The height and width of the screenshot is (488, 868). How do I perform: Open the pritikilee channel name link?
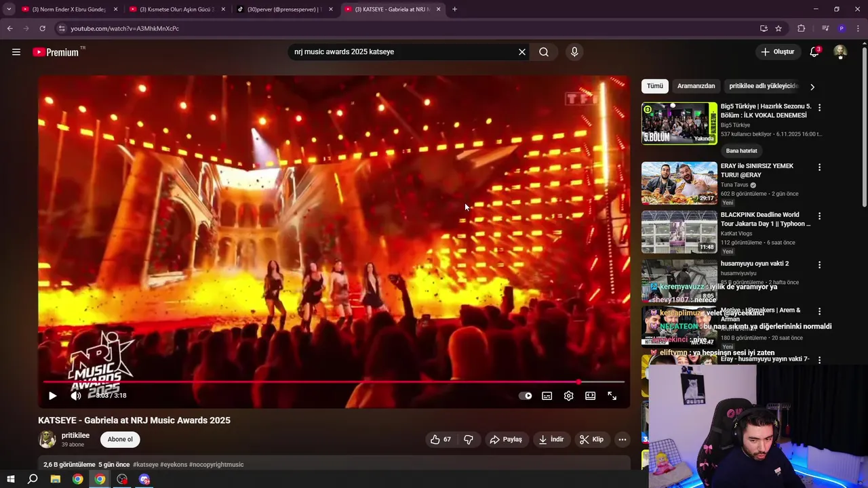pyautogui.click(x=75, y=435)
